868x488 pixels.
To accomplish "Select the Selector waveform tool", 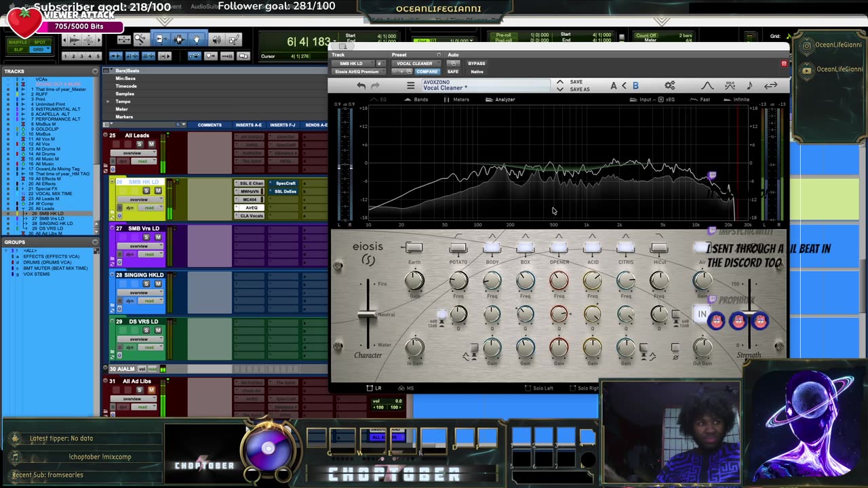I will pyautogui.click(x=179, y=39).
